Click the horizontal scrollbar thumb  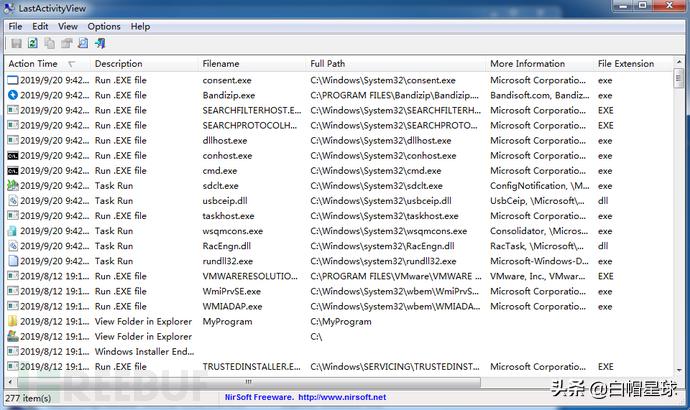248,382
